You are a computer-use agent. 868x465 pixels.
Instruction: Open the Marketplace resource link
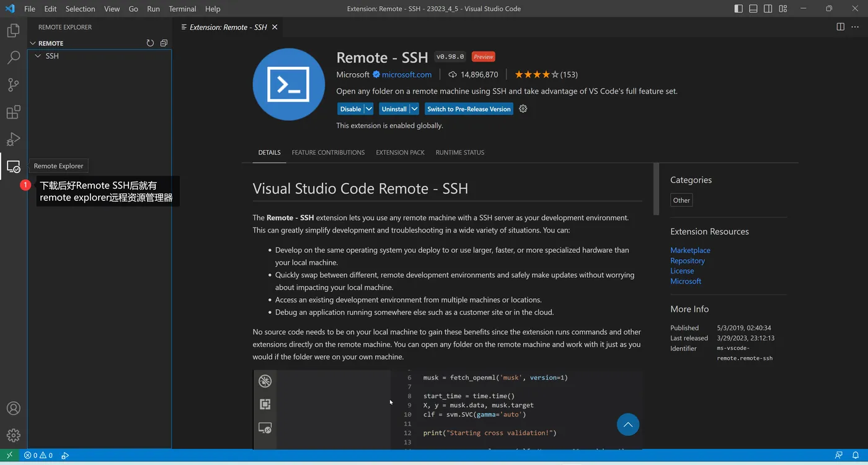point(690,250)
